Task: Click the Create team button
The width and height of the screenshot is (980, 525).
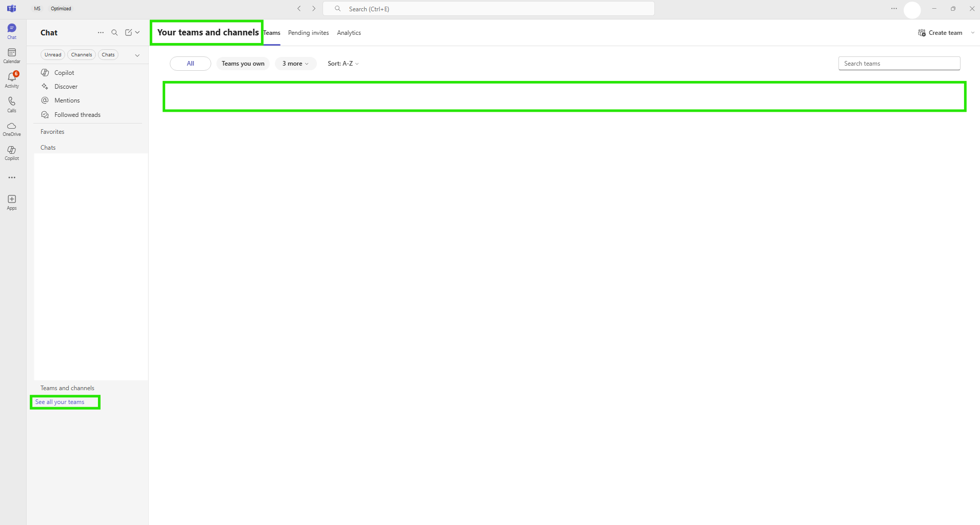Action: [941, 33]
